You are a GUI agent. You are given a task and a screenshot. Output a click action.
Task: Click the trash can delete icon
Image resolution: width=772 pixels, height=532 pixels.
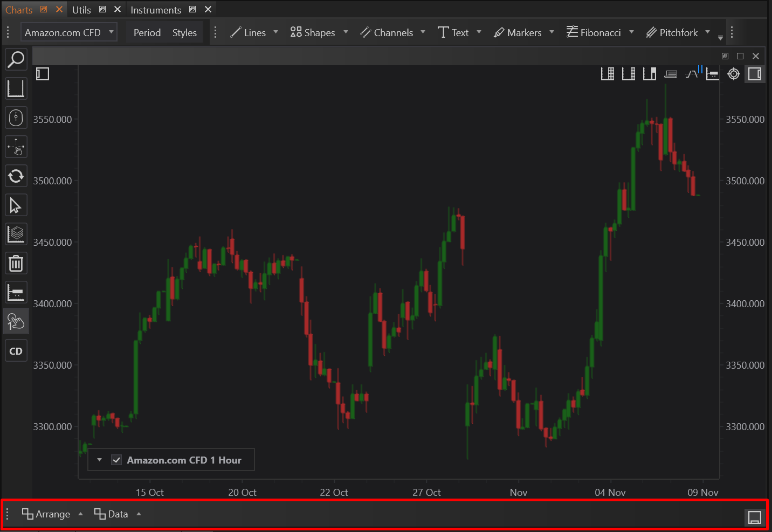click(16, 264)
